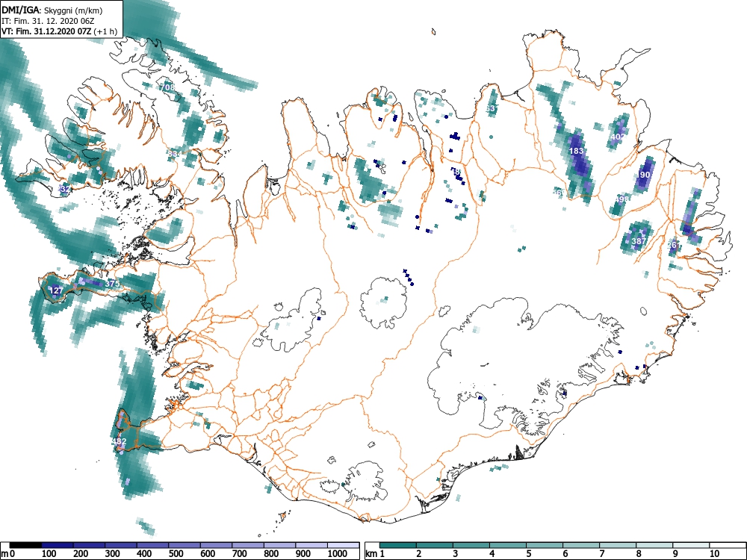
Task: Select the dark navy 100–200 m legend swatch
Action: coord(58,545)
